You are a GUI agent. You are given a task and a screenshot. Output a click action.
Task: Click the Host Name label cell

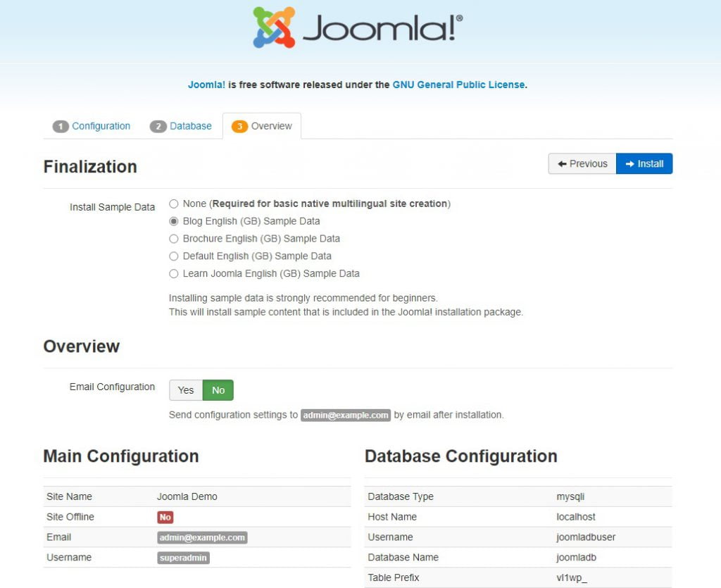pos(392,517)
